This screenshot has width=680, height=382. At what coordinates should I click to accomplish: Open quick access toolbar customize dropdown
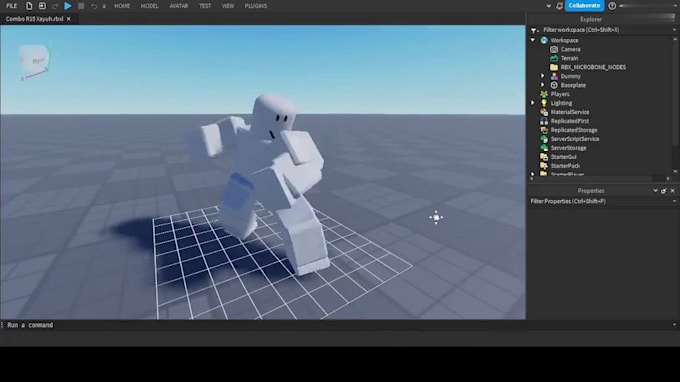pos(104,7)
